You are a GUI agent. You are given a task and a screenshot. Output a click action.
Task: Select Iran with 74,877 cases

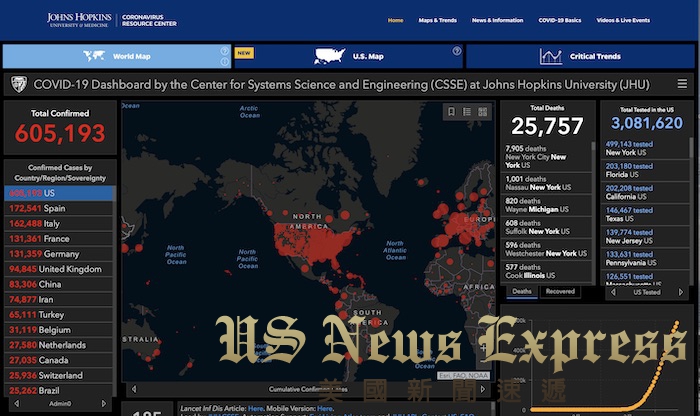[x=58, y=300]
